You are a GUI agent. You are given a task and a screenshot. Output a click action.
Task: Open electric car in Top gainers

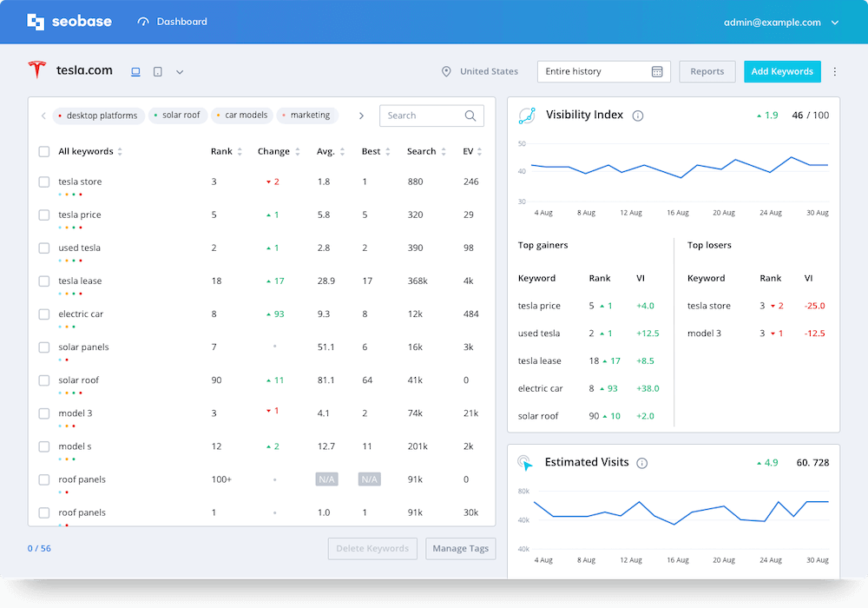(x=540, y=389)
